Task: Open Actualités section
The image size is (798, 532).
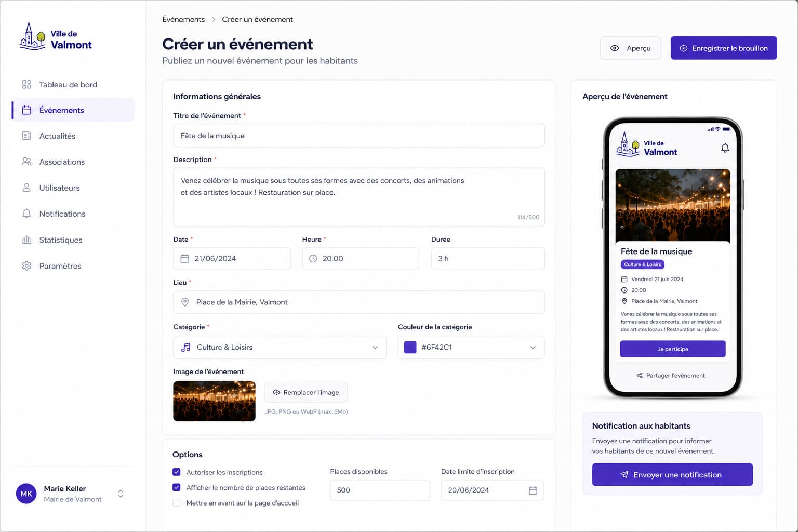Action: (x=73, y=136)
